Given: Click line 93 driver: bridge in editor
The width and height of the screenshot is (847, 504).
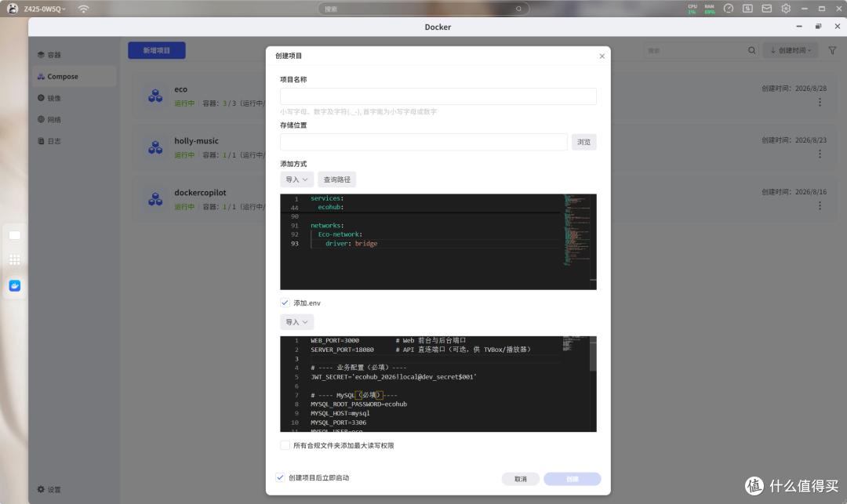Looking at the screenshot, I should 351,243.
